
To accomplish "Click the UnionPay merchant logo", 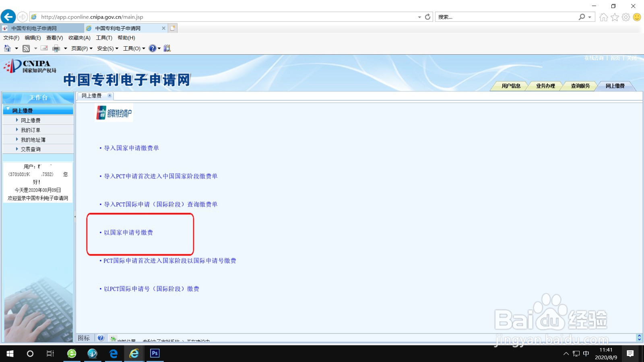I will [114, 113].
